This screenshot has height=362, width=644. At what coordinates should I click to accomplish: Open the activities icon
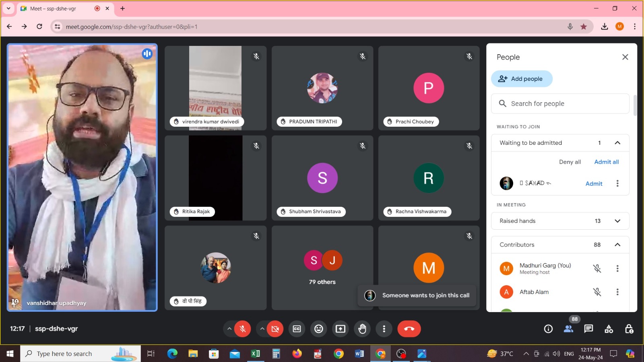coord(609,329)
